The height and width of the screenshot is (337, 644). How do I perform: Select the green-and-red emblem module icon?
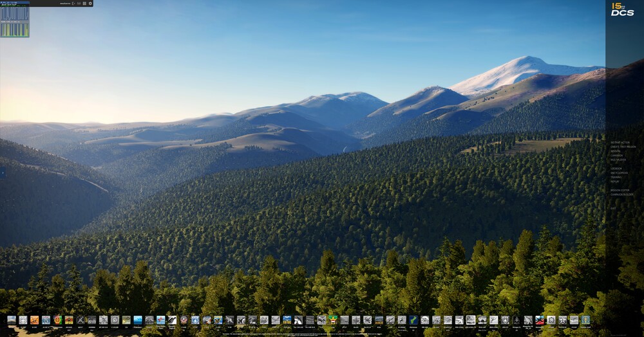click(57, 320)
